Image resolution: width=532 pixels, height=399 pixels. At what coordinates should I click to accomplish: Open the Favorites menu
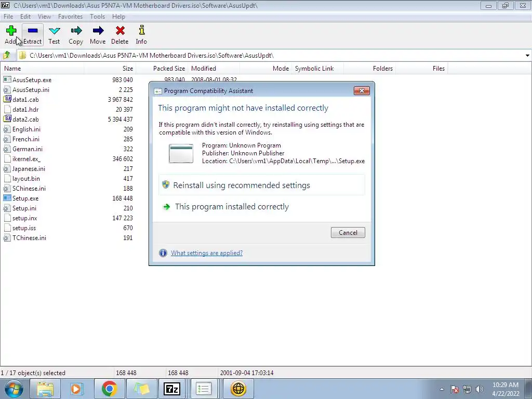click(x=70, y=16)
